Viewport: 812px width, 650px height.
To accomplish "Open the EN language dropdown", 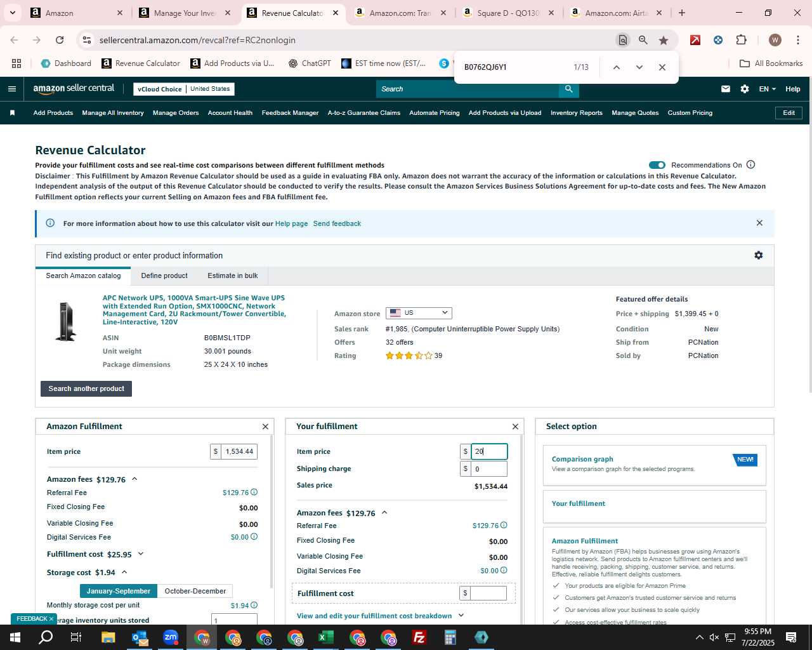I will click(767, 89).
